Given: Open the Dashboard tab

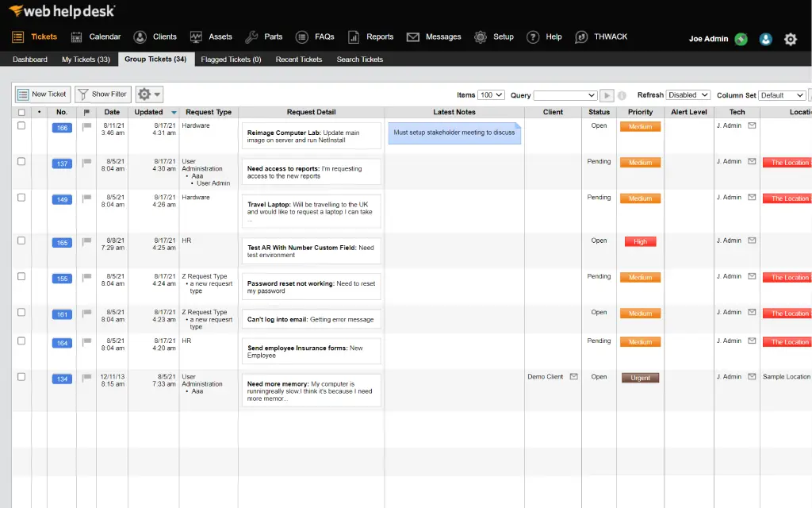Looking at the screenshot, I should [29, 59].
